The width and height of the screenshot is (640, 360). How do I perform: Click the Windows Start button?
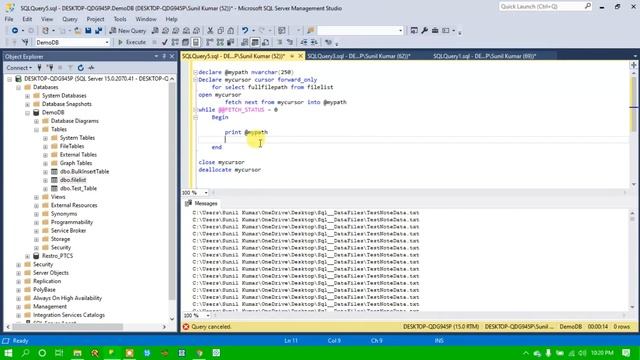point(8,353)
